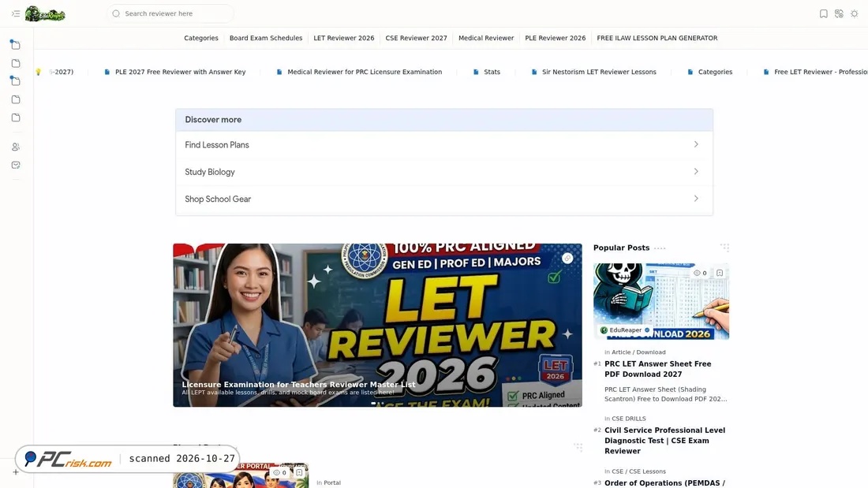Image resolution: width=868 pixels, height=488 pixels.
Task: Open LET Reviewer 2026 menu item
Action: (344, 38)
